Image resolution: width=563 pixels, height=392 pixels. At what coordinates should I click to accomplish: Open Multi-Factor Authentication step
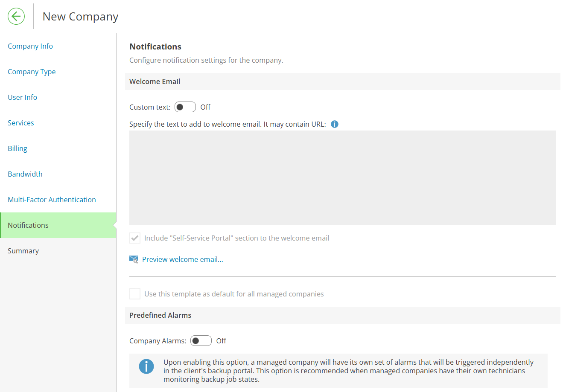click(x=52, y=200)
